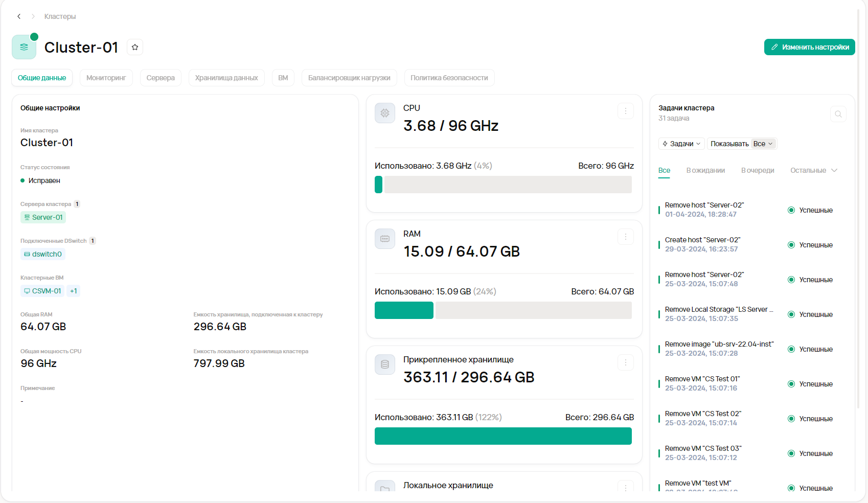Image resolution: width=868 pixels, height=503 pixels.
Task: Select the В ожидании task filter tab
Action: click(x=705, y=170)
